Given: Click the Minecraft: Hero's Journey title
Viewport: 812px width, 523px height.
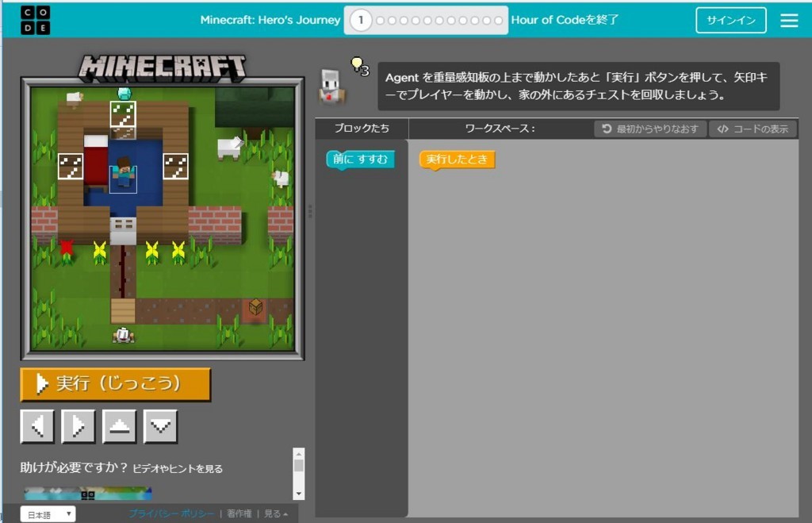Looking at the screenshot, I should [x=270, y=20].
